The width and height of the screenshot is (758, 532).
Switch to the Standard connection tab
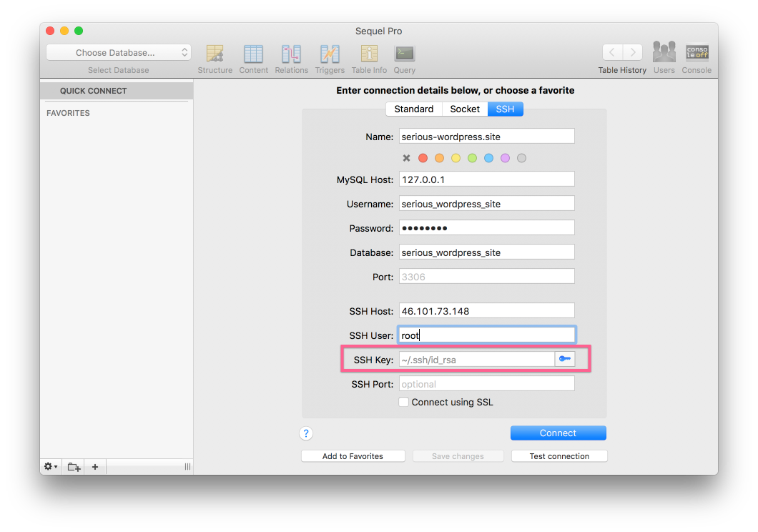pos(414,109)
